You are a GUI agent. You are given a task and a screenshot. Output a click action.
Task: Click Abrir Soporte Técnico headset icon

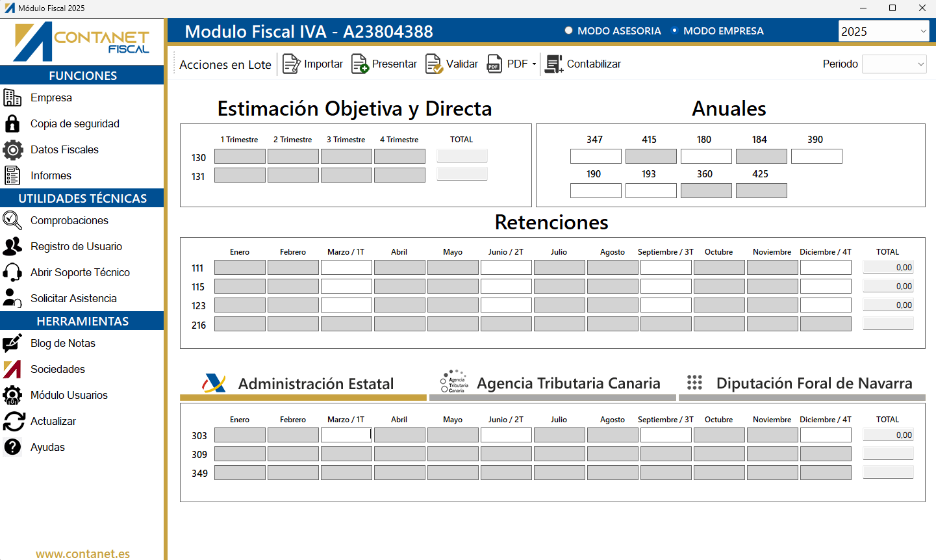12,272
